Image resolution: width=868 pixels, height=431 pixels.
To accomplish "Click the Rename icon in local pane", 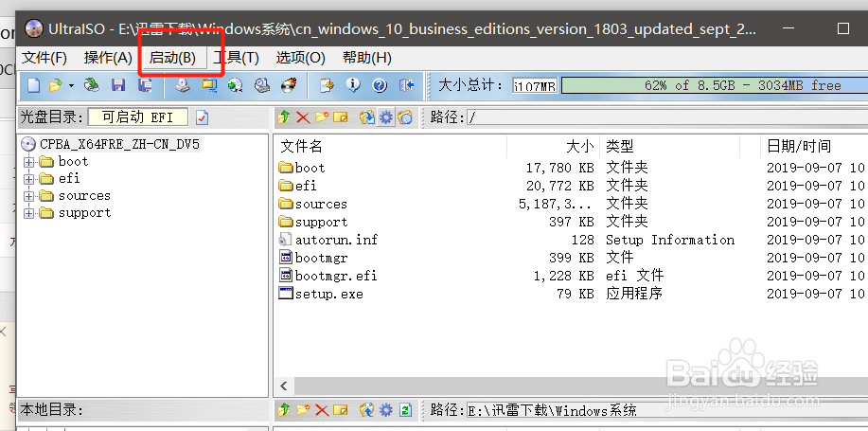I will 341,410.
